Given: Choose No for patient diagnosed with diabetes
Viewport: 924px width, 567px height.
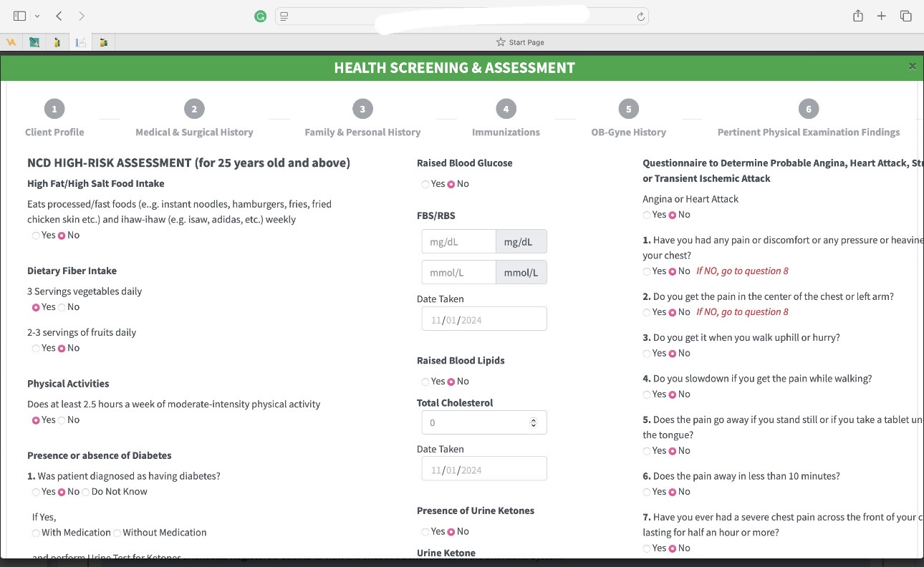Looking at the screenshot, I should pos(62,492).
